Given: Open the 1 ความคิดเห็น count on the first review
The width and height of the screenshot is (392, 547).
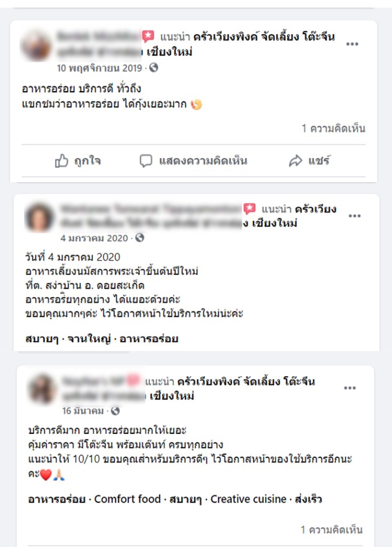Looking at the screenshot, I should point(333,128).
